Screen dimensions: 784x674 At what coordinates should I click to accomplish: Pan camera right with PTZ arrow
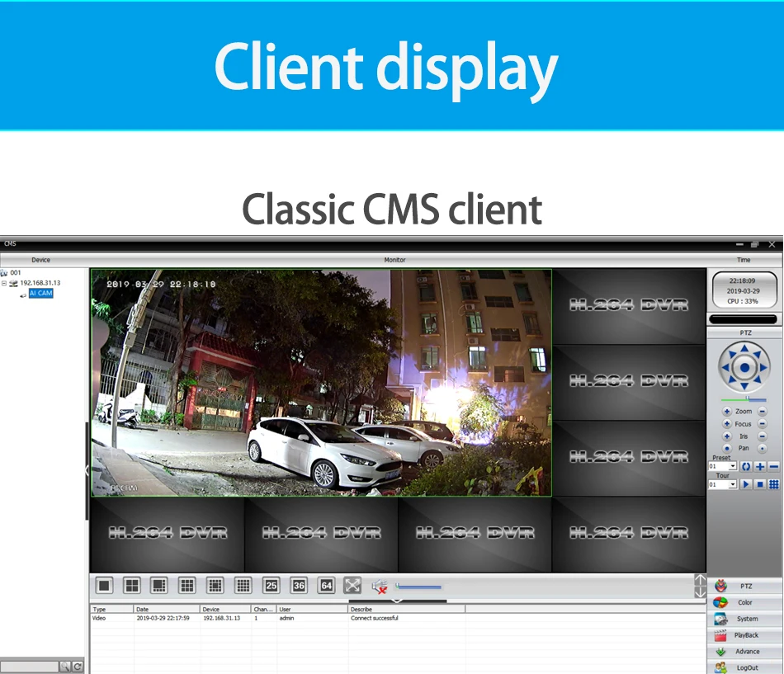763,367
